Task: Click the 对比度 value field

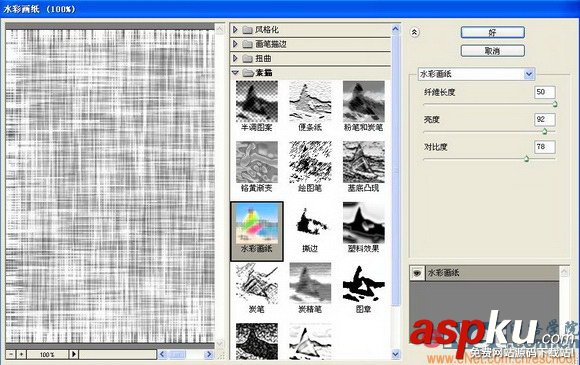Action: (544, 147)
